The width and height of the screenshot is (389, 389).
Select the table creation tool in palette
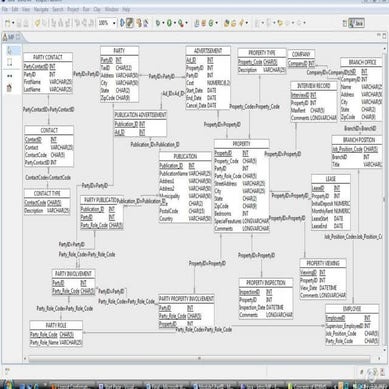[10, 88]
